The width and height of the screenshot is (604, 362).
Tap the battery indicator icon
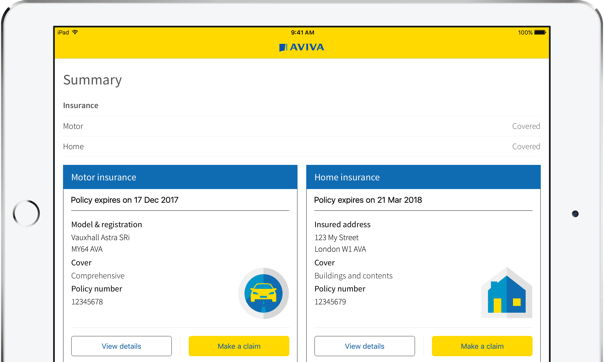[x=540, y=32]
